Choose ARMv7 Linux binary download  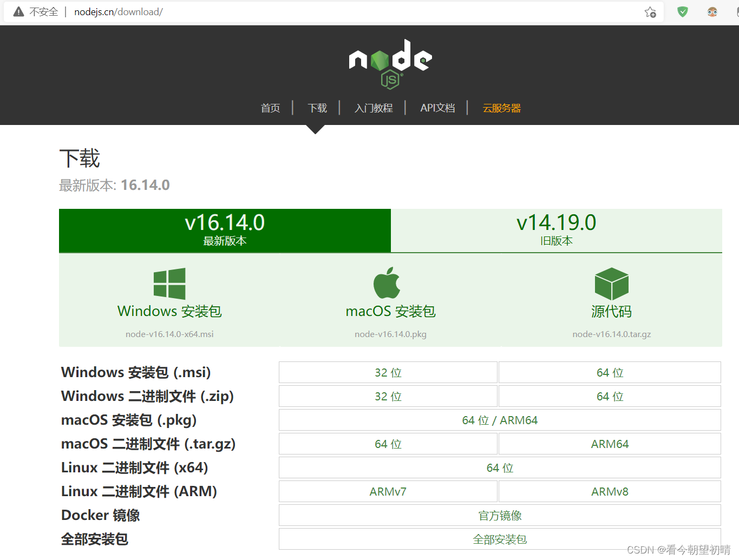pos(388,491)
